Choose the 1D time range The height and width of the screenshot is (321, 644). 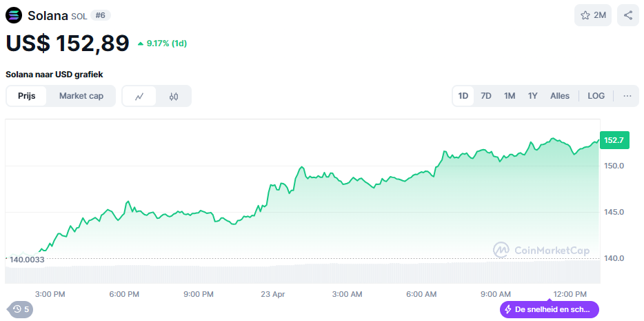point(463,96)
